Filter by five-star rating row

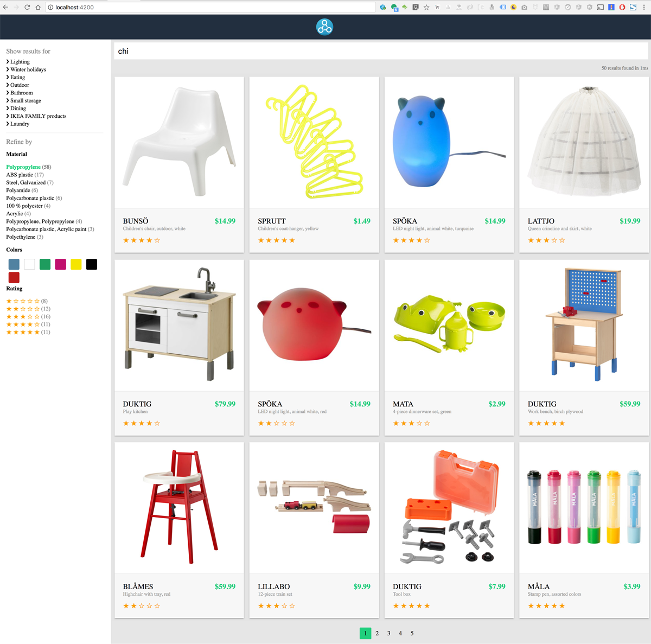[28, 332]
